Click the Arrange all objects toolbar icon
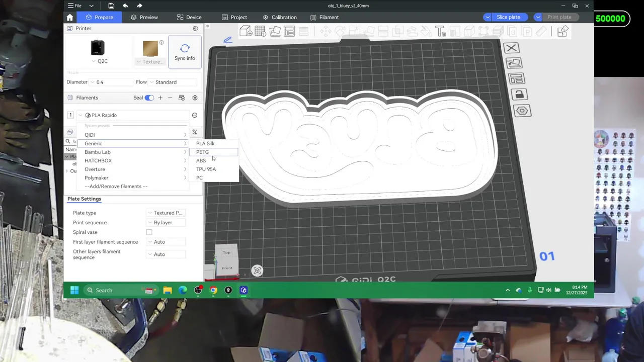The width and height of the screenshot is (644, 362). [x=289, y=31]
